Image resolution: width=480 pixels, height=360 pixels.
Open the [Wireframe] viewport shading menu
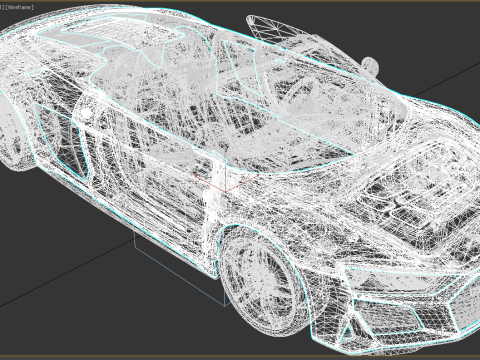click(x=19, y=7)
